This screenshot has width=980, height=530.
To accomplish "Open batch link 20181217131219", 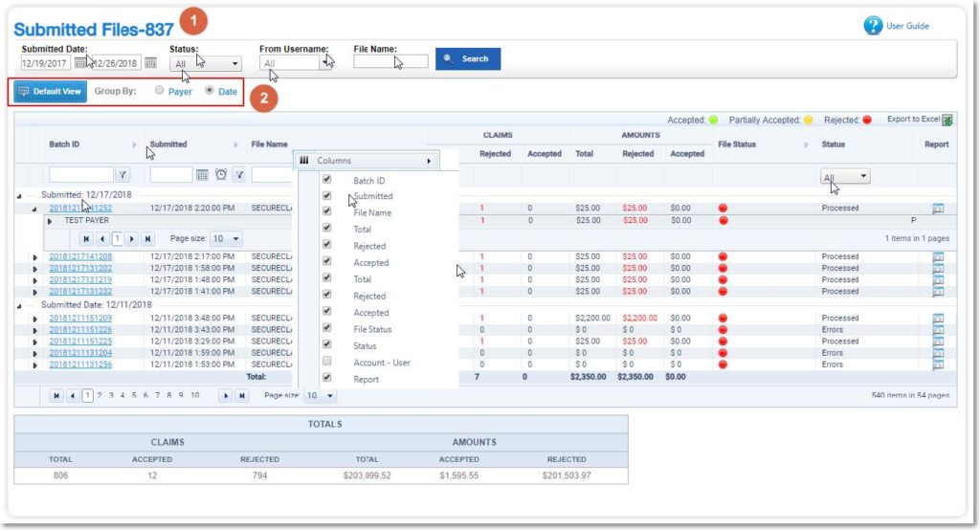I will (80, 280).
